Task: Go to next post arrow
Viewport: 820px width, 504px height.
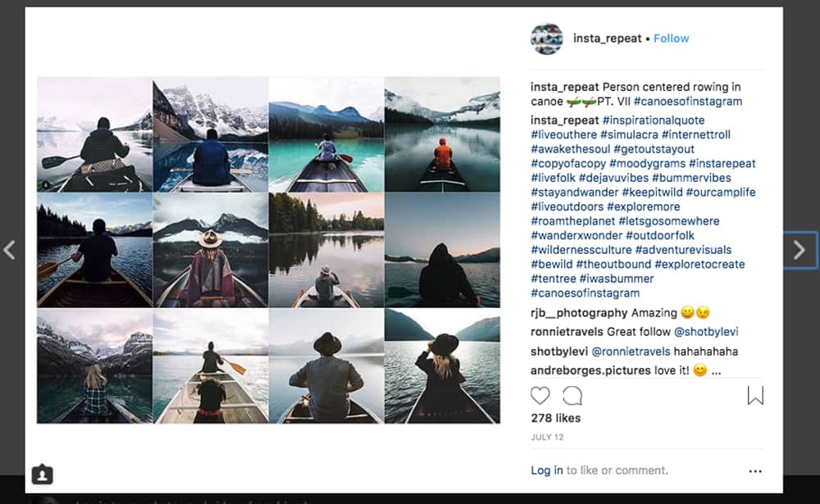Action: pos(799,250)
